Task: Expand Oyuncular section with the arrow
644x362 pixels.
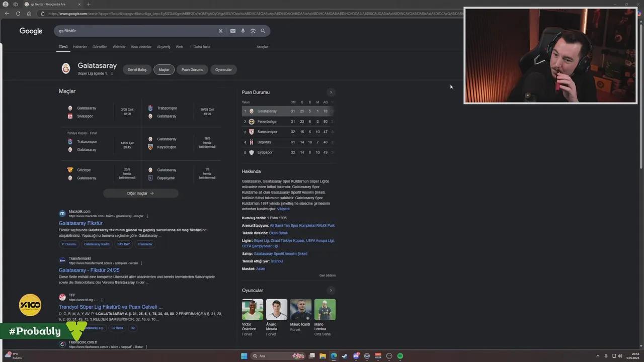Action: click(x=331, y=290)
